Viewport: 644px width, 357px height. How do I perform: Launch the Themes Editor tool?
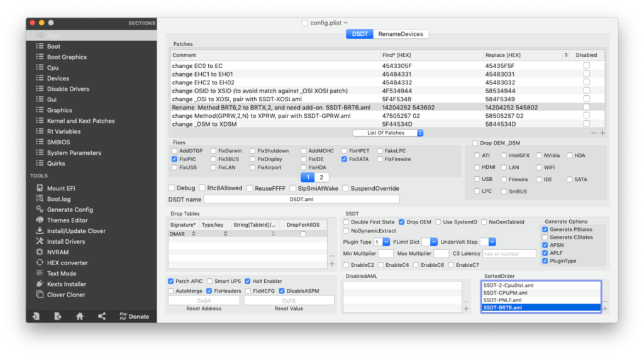[x=67, y=220]
